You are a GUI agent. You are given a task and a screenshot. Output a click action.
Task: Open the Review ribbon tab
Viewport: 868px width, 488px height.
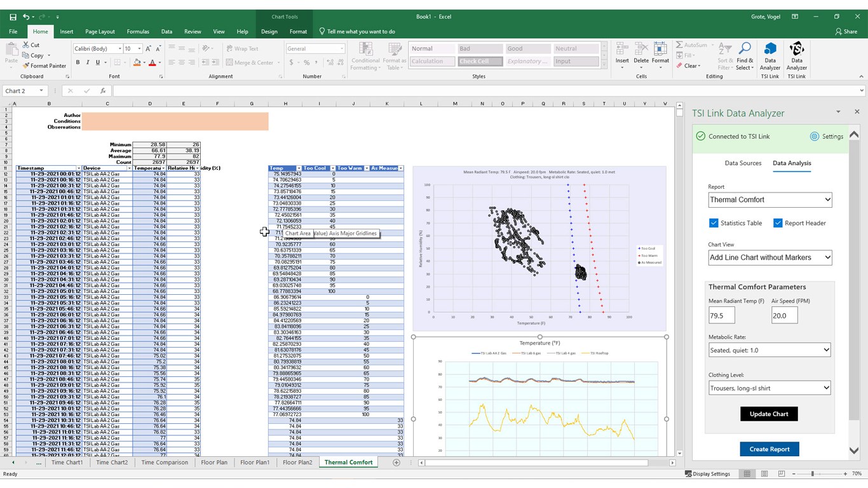point(193,31)
